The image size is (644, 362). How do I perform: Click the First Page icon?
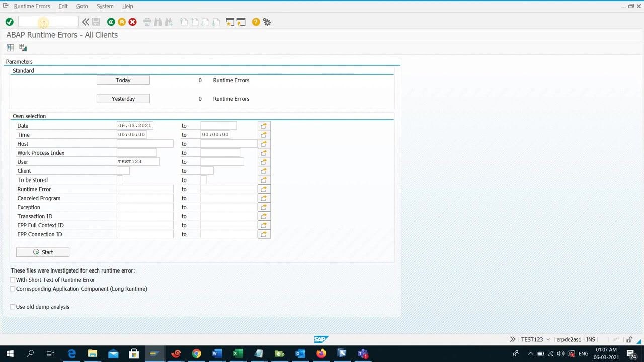click(184, 22)
